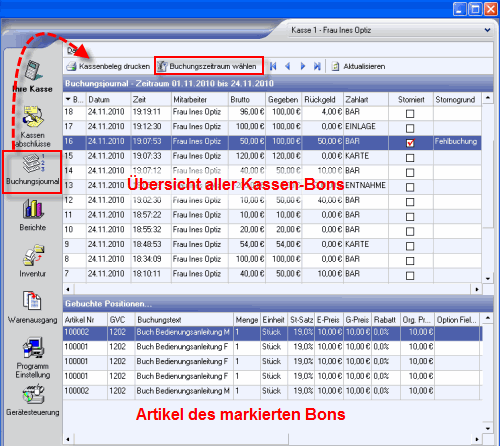500x446 pixels.
Task: Click positions list scrollbar down arrow
Action: [x=488, y=428]
